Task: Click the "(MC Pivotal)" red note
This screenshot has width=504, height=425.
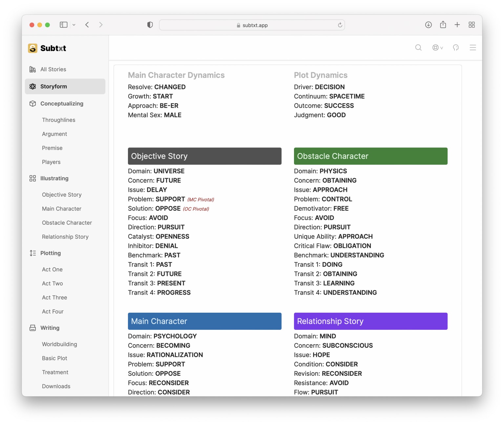Action: point(201,200)
